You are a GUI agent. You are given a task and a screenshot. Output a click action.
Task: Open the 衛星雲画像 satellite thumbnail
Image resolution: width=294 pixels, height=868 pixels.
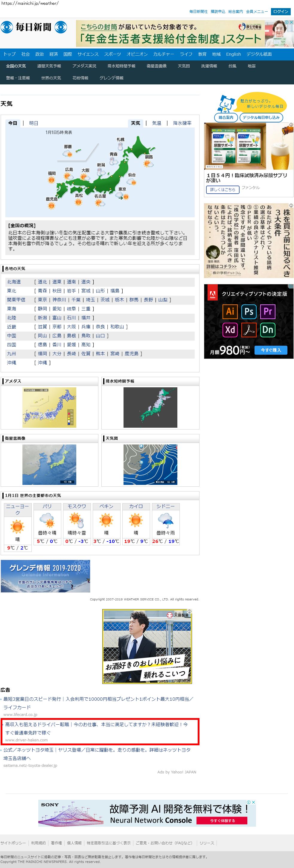[x=50, y=464]
